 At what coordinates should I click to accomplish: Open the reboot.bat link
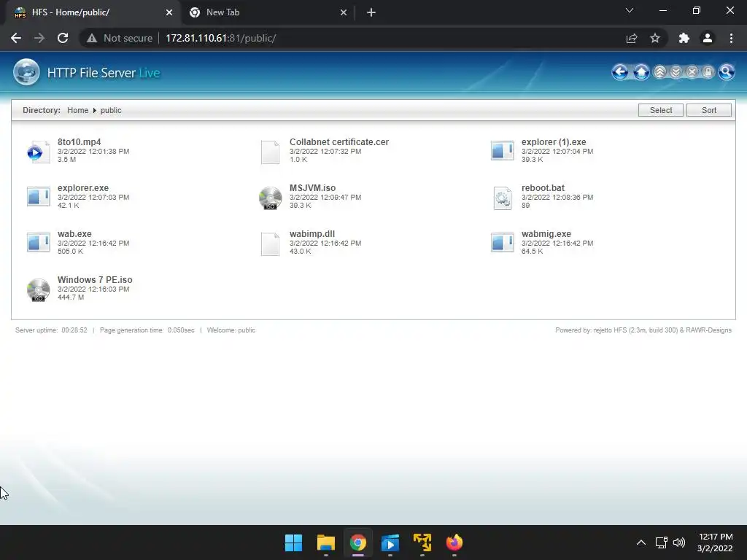[x=543, y=187]
